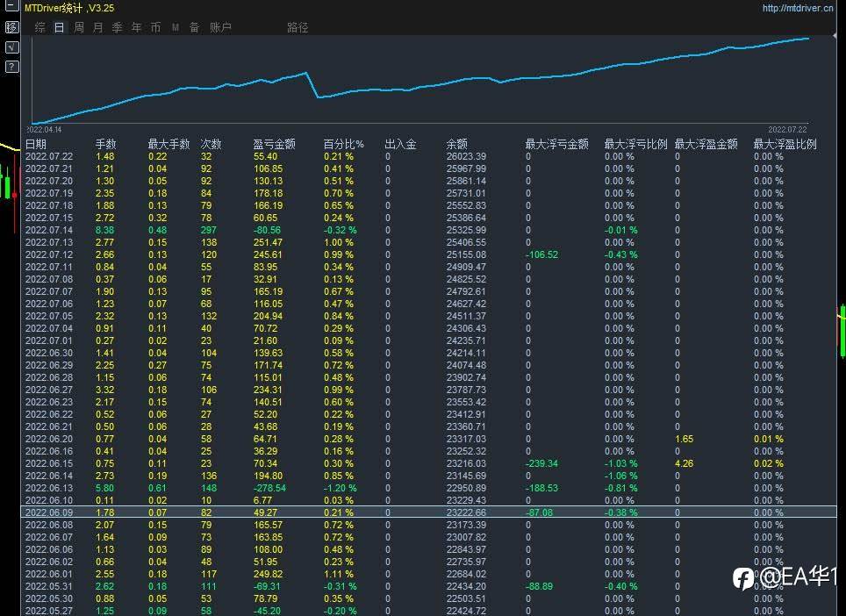Open the 账户 account tab
Screen dimensions: 846x616
[x=220, y=27]
